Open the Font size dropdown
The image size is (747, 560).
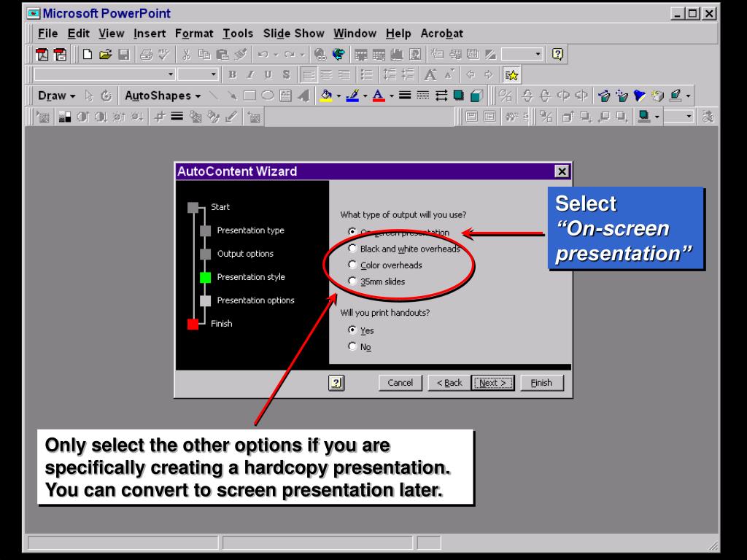(x=214, y=74)
